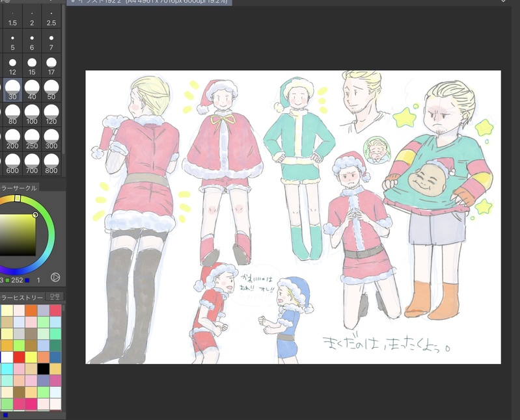Viewport: 520px width, 420px height.
Task: Pick the dark teal green history swatch
Action: tap(55, 345)
